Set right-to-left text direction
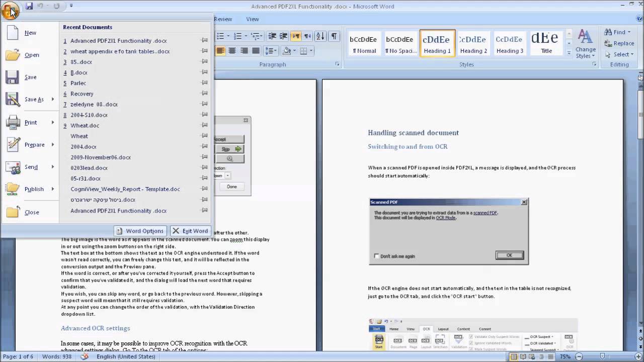Image resolution: width=644 pixels, height=362 pixels. click(307, 36)
